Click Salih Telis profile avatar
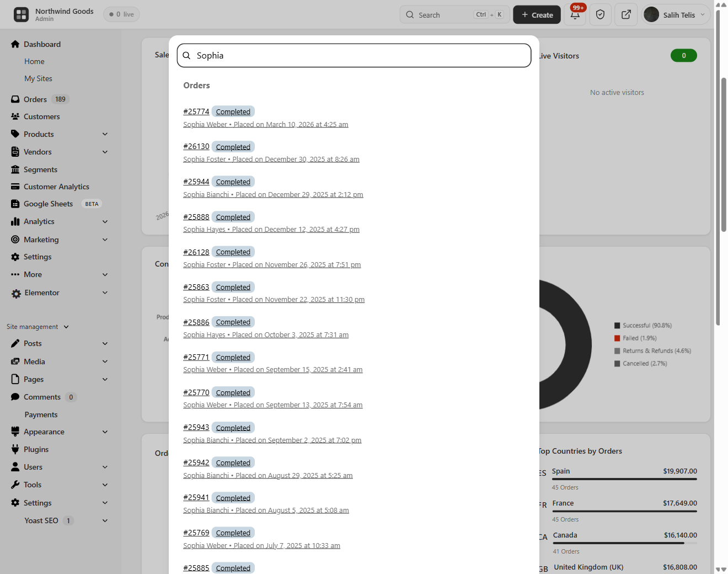Screen dimensions: 728x574 (651, 15)
